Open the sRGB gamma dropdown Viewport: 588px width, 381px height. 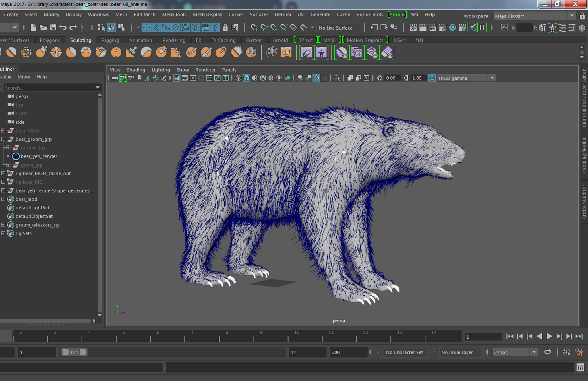click(492, 78)
